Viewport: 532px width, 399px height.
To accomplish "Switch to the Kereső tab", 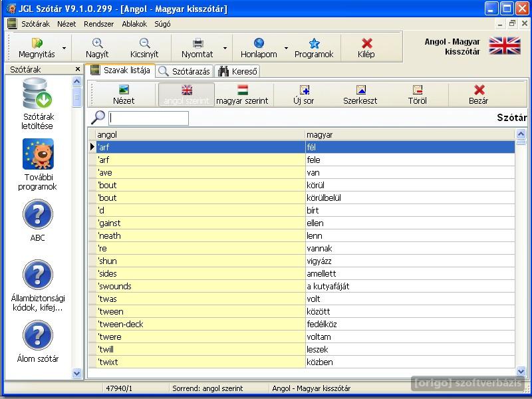I will (237, 71).
